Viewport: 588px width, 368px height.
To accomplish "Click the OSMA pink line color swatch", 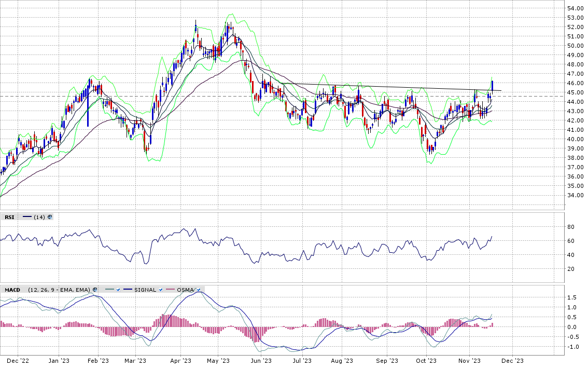I will tap(173, 290).
